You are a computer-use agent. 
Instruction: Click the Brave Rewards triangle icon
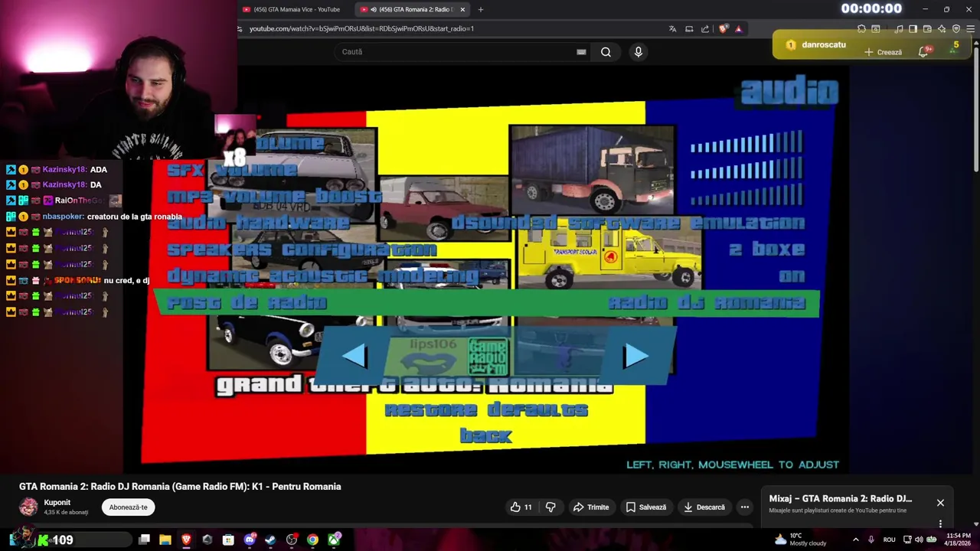[739, 29]
